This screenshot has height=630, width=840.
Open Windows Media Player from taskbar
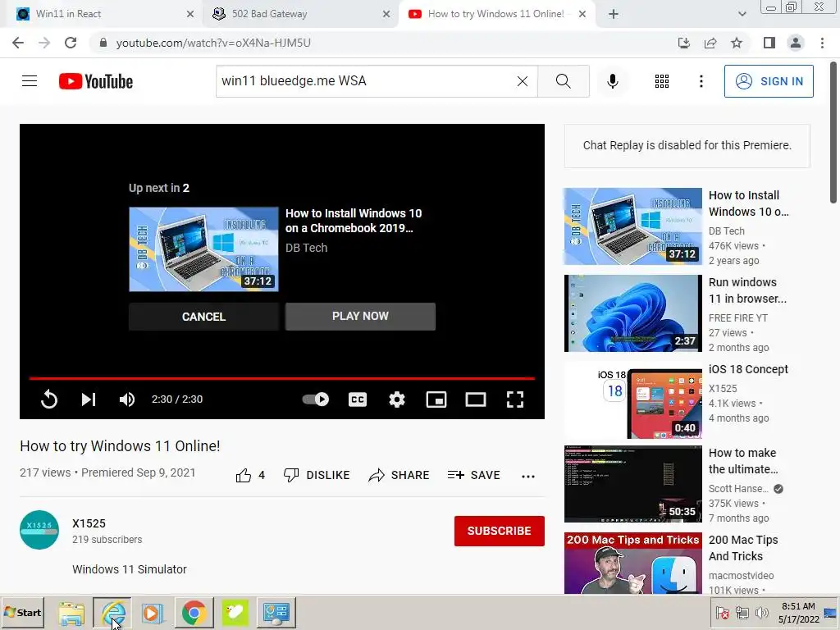pos(153,613)
